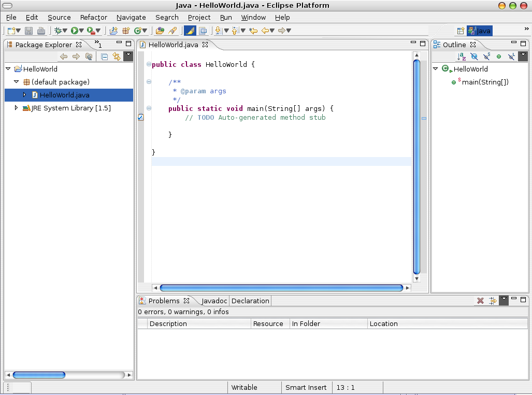Open the Outline view menu dropdown
This screenshot has width=532, height=395.
click(523, 56)
